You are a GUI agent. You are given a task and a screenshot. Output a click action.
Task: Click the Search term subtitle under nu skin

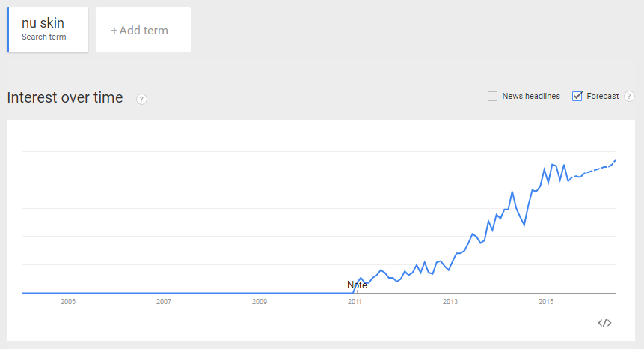click(44, 37)
